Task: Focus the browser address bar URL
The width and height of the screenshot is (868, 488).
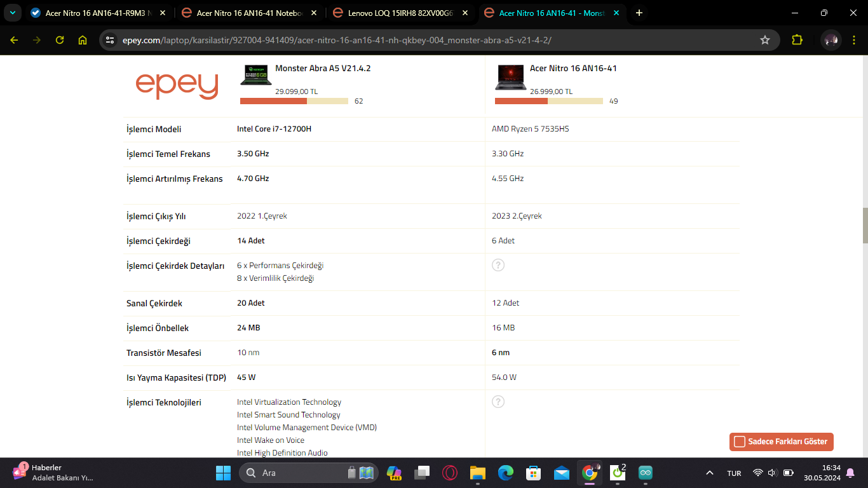Action: tap(337, 40)
